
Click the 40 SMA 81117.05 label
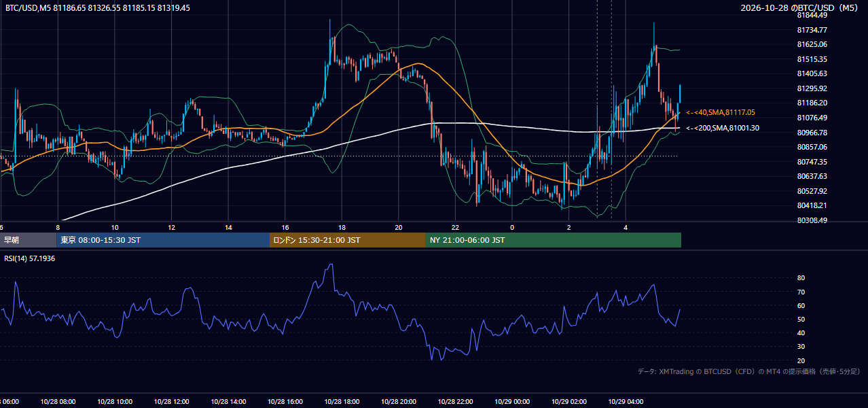tap(721, 112)
